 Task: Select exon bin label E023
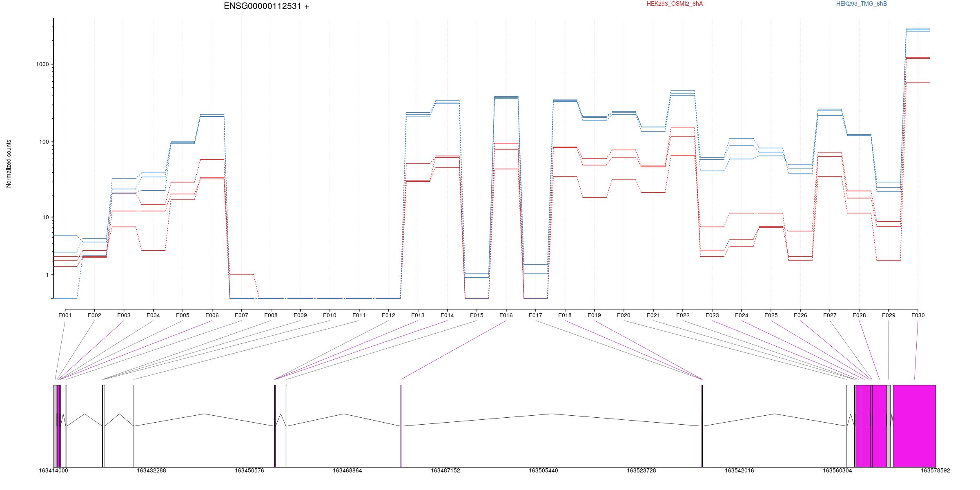712,315
